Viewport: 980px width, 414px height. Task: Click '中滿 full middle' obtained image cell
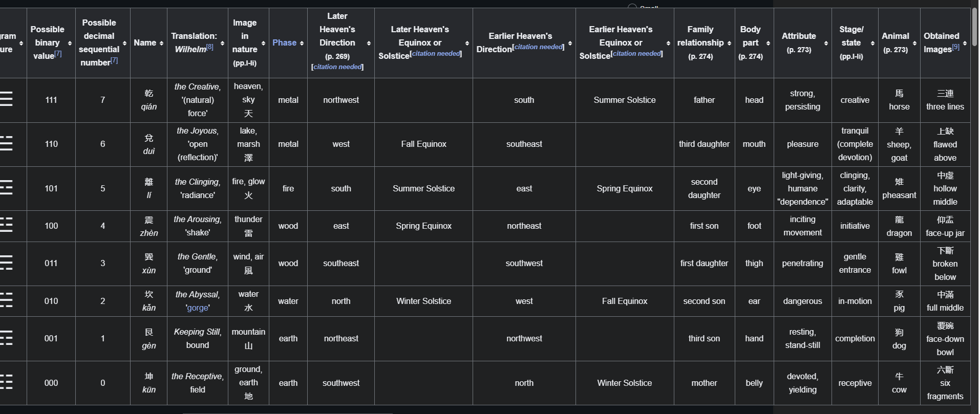[x=945, y=301]
